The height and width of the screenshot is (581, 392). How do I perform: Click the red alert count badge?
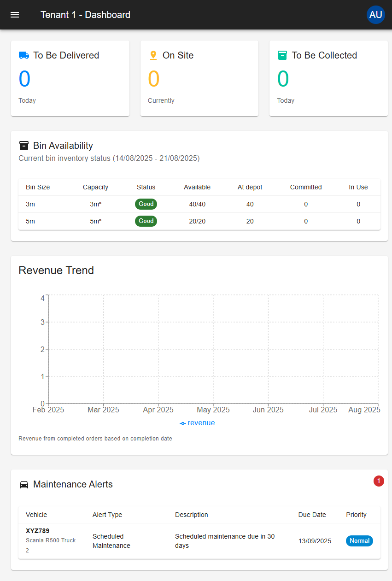click(x=379, y=481)
